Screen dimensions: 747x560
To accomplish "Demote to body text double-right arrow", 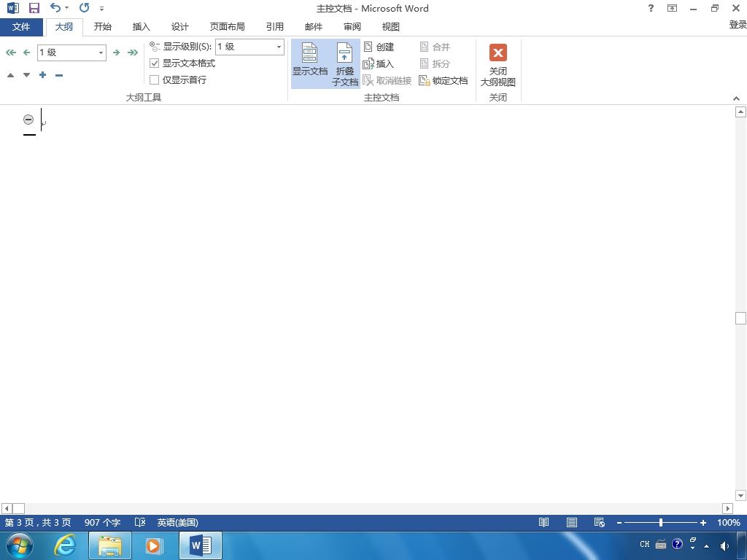I will [x=133, y=52].
